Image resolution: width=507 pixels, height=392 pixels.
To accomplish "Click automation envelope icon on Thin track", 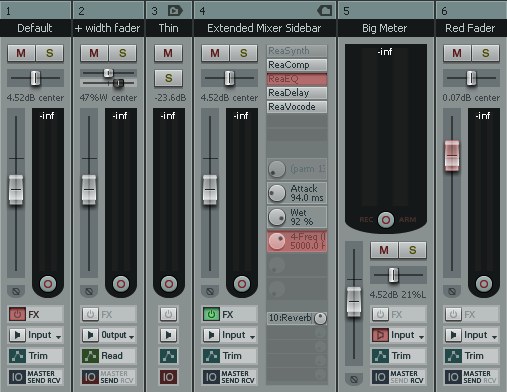I will click(x=168, y=356).
